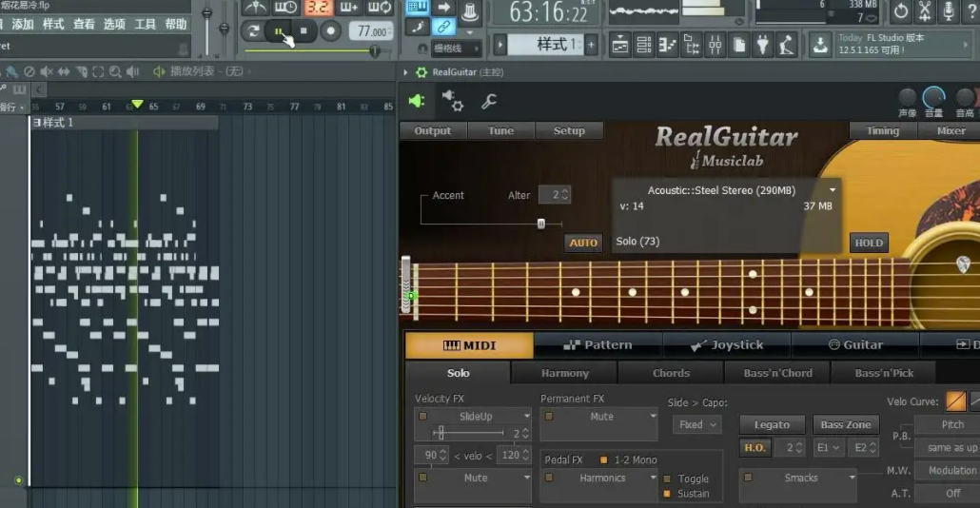Enable the Permanent FX Mute checkbox
The height and width of the screenshot is (508, 980).
tap(549, 416)
